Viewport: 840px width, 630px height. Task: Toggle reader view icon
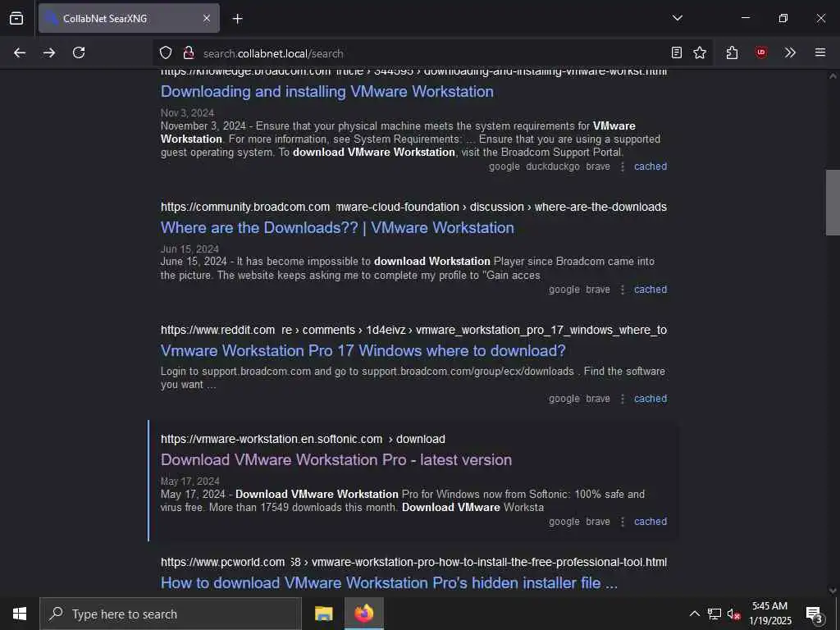pos(677,52)
